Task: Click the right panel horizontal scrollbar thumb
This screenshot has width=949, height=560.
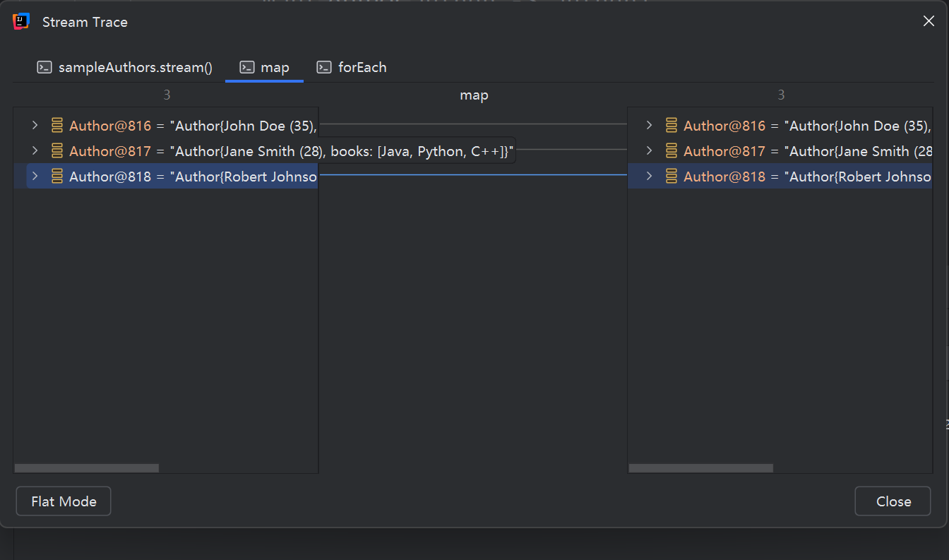Action: [x=701, y=468]
